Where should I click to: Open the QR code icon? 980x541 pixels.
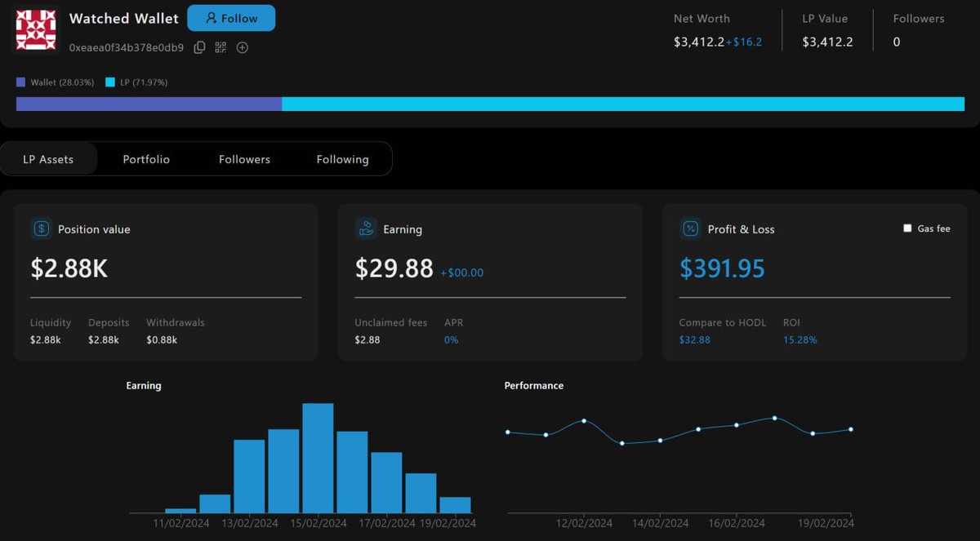[x=220, y=47]
